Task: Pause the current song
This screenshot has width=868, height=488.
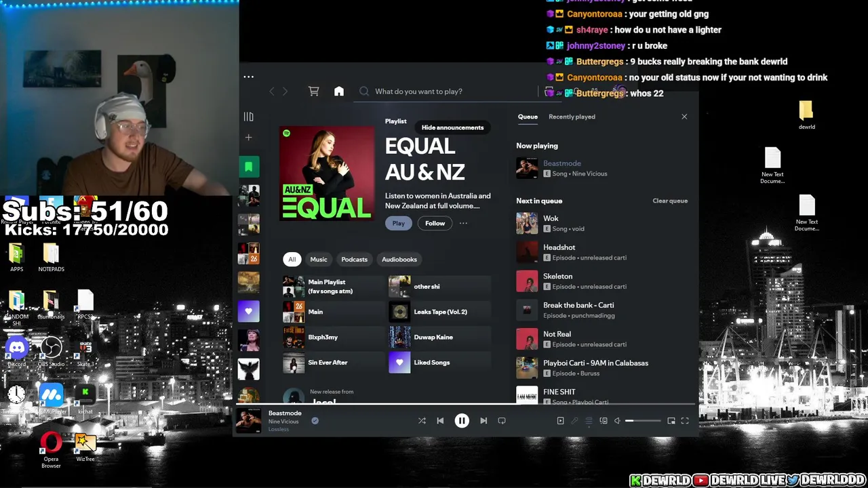Action: click(462, 421)
